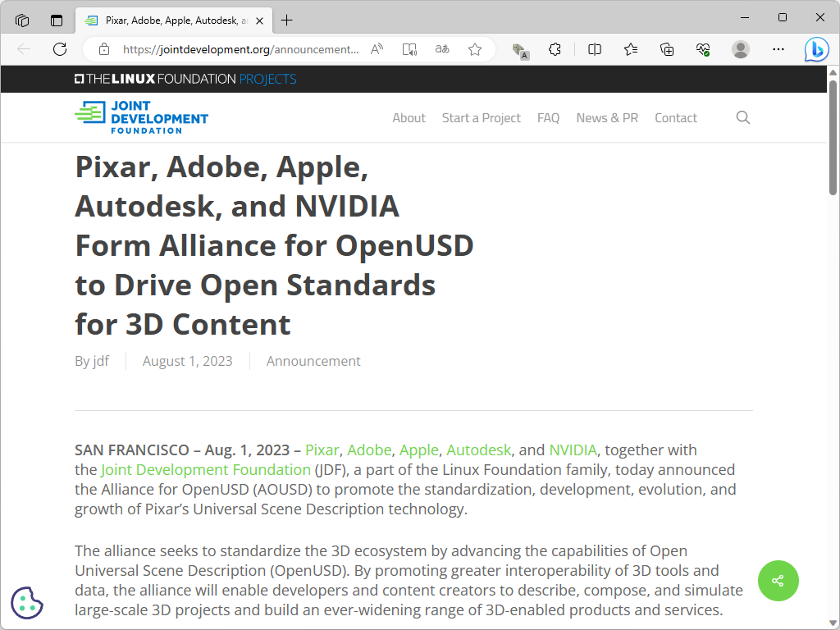Click the translate page icon

coord(441,49)
